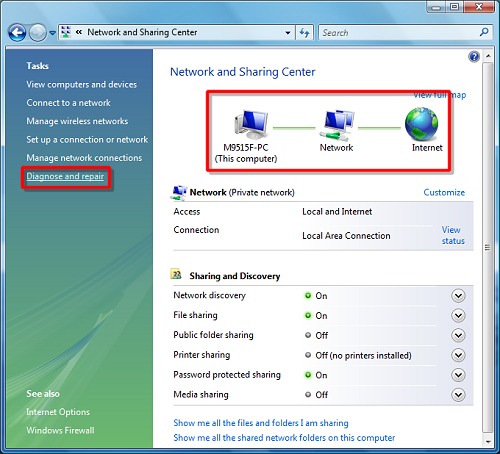This screenshot has width=500, height=454.
Task: Expand the Password protected sharing setting
Action: tap(458, 375)
